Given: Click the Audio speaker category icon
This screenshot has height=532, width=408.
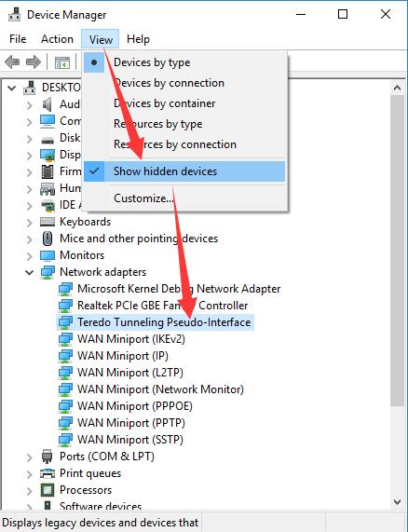Looking at the screenshot, I should (48, 104).
